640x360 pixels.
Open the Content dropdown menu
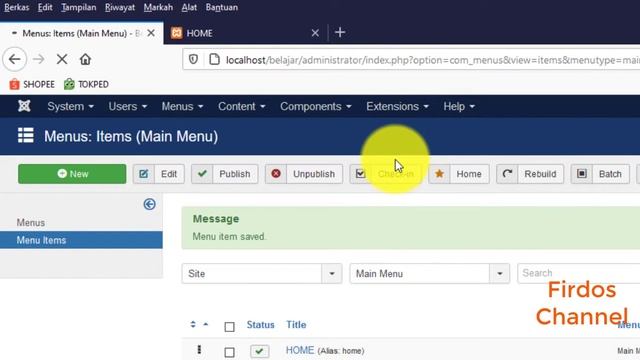pyautogui.click(x=241, y=107)
